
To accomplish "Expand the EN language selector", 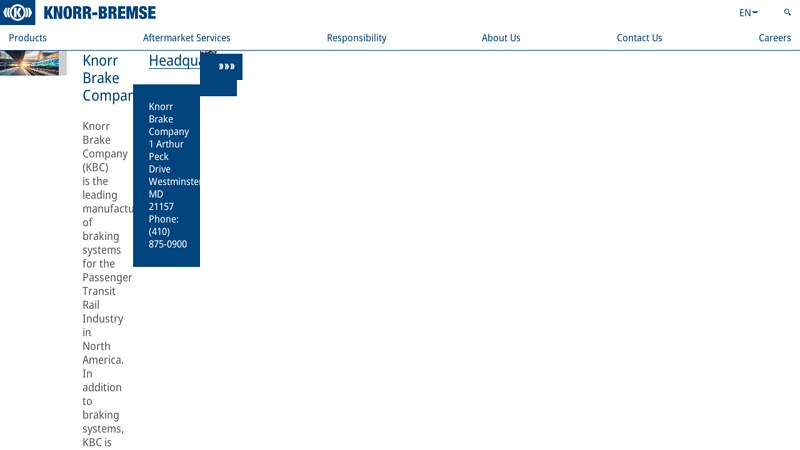I will point(748,13).
